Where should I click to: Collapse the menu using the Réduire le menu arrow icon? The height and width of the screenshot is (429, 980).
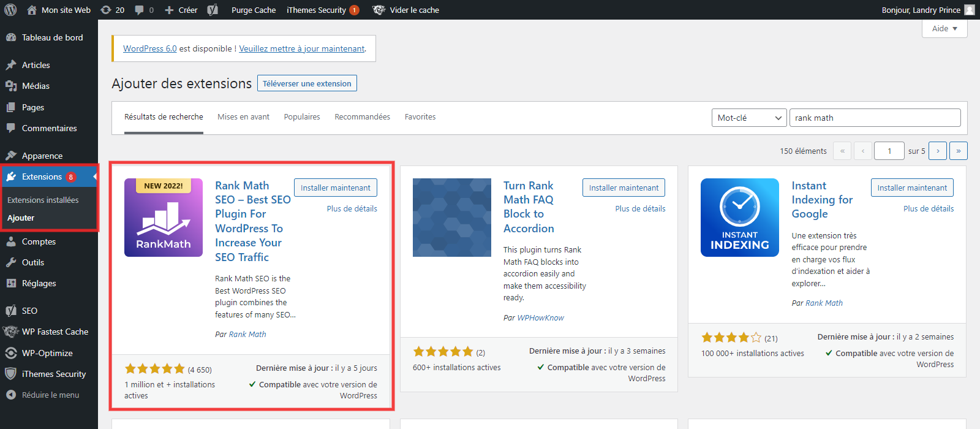pyautogui.click(x=11, y=395)
